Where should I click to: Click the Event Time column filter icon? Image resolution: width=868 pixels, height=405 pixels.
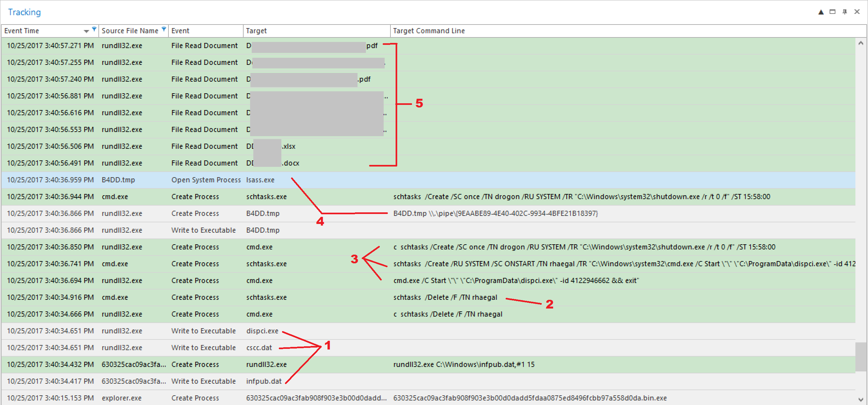point(94,29)
